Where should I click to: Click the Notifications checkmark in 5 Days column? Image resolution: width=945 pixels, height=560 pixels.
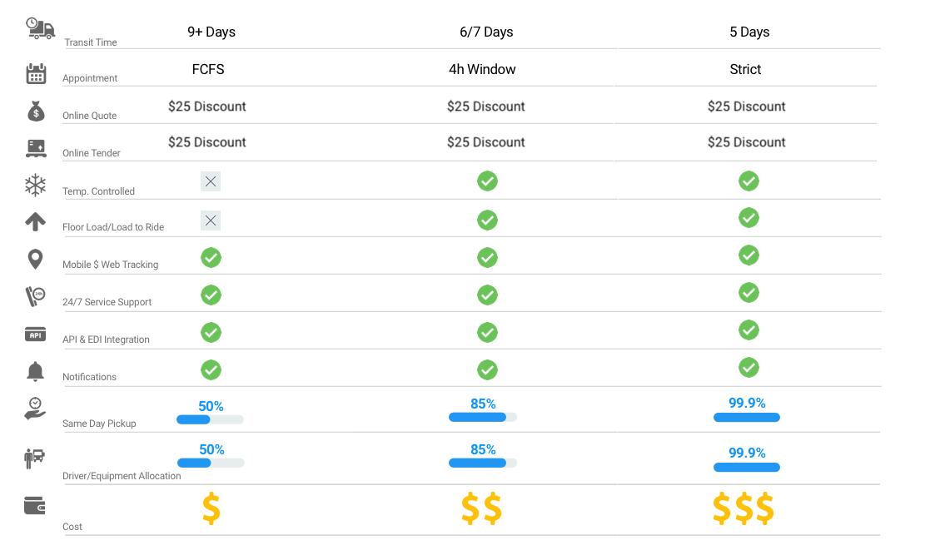pyautogui.click(x=749, y=367)
